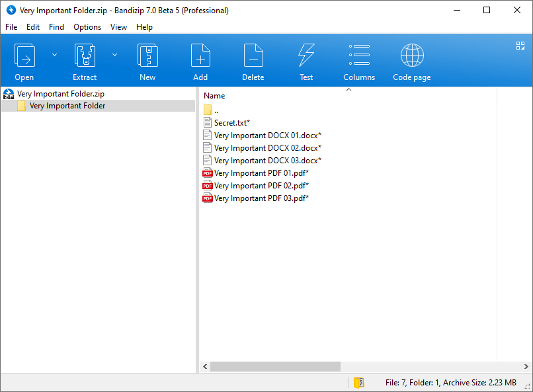Expand the Open button dropdown arrow
The height and width of the screenshot is (392, 533).
(x=55, y=55)
